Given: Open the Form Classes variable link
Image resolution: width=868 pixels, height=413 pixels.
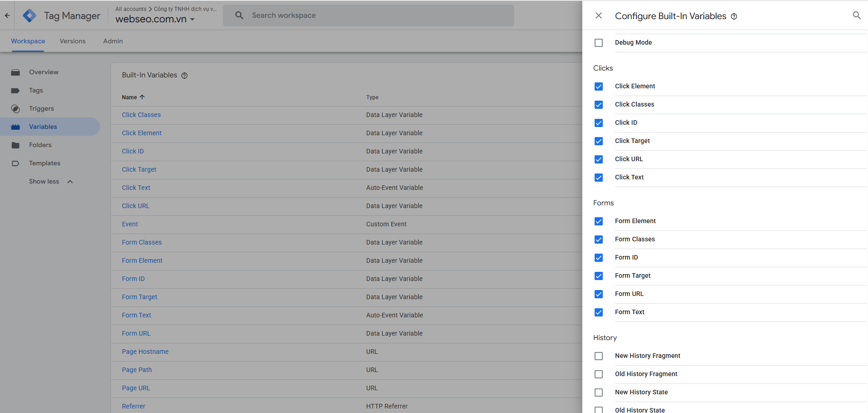Looking at the screenshot, I should (x=141, y=242).
